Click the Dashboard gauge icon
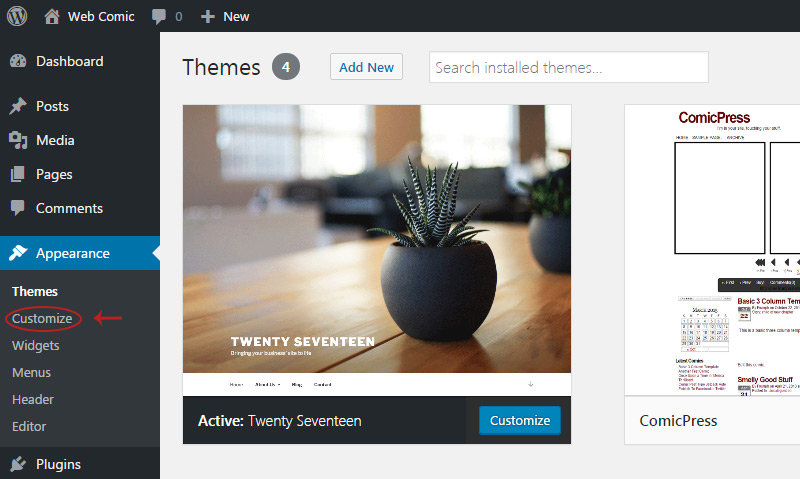800x479 pixels. [18, 61]
